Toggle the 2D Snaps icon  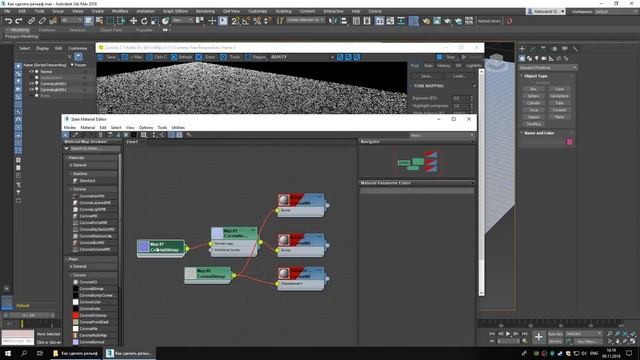pyautogui.click(x=236, y=21)
